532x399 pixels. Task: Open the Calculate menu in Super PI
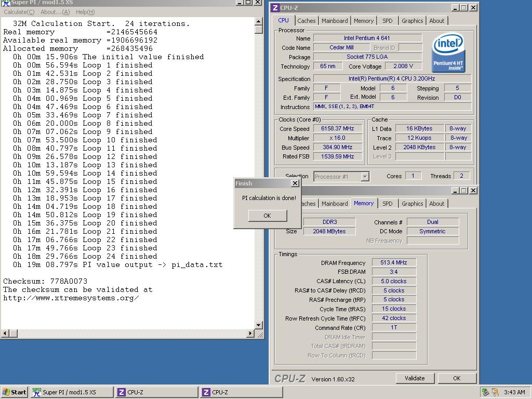(x=19, y=12)
